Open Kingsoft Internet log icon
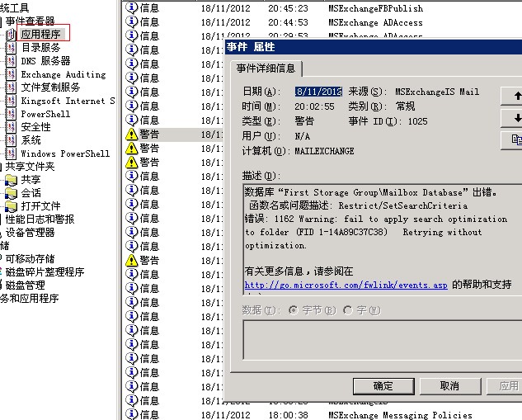 pos(11,101)
